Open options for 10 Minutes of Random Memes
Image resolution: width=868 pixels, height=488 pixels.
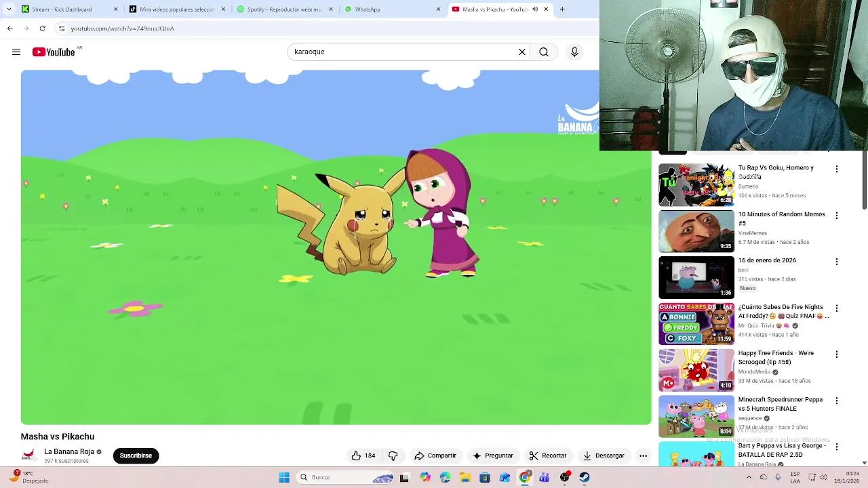point(836,216)
